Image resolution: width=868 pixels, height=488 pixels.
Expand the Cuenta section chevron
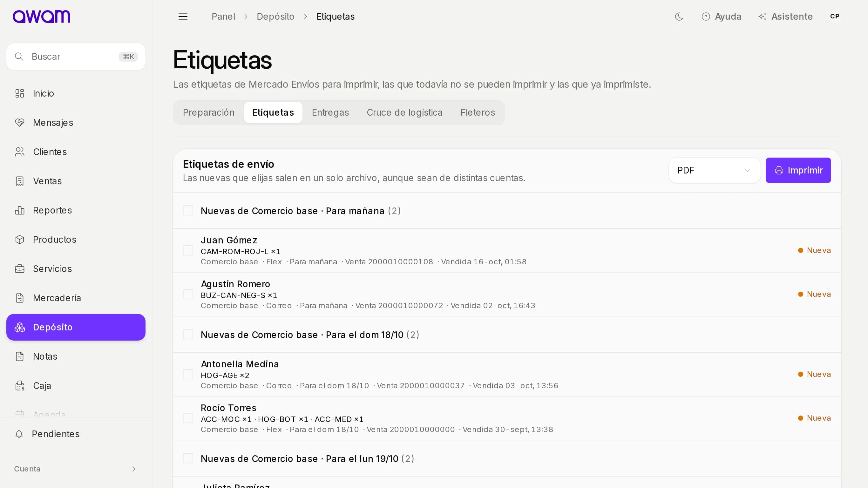134,469
